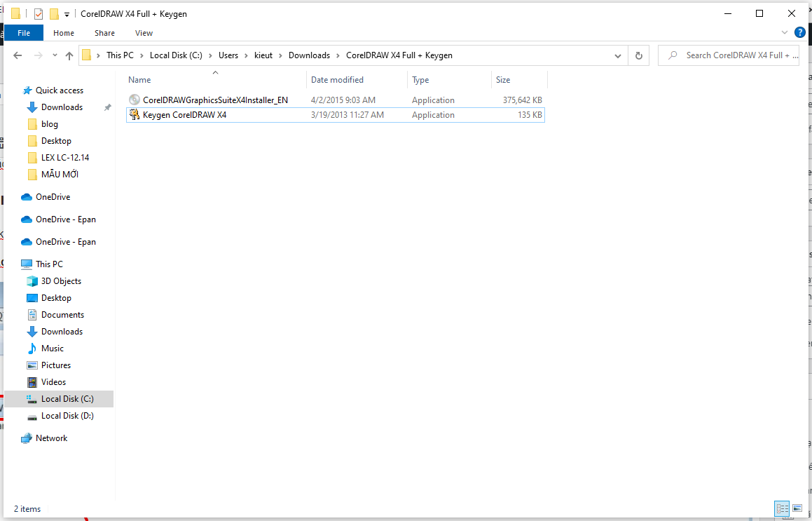Open the Home ribbon tab

(x=64, y=33)
